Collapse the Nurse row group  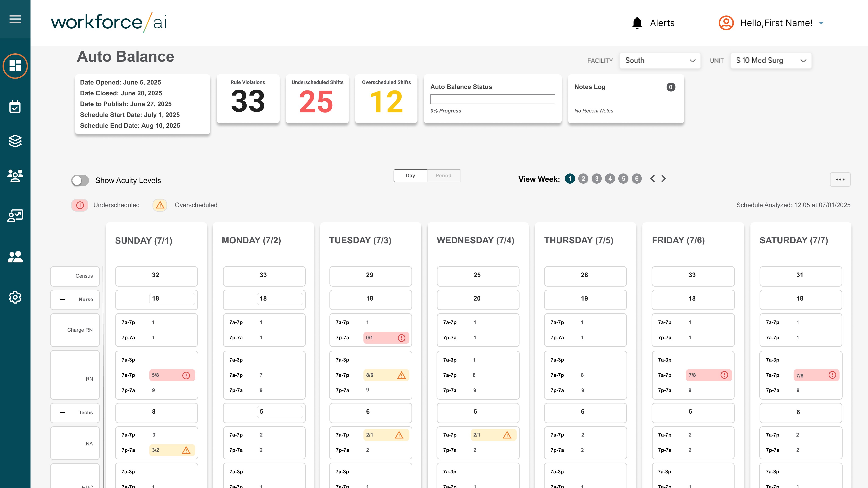pos(62,300)
